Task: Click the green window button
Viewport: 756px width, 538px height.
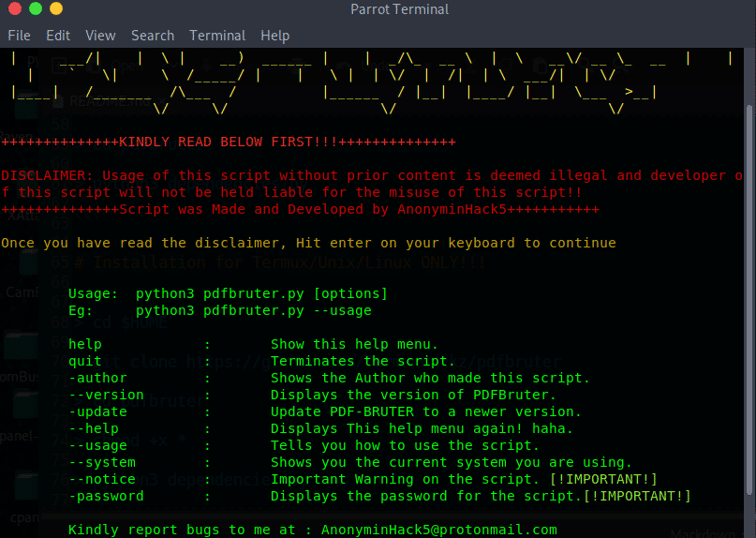Action: (x=36, y=8)
